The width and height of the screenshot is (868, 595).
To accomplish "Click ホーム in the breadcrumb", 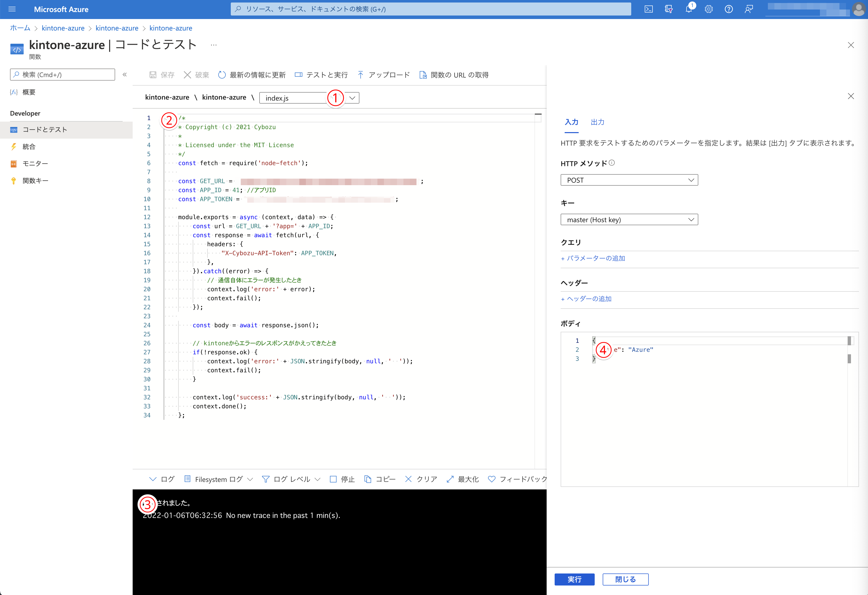I will point(20,28).
